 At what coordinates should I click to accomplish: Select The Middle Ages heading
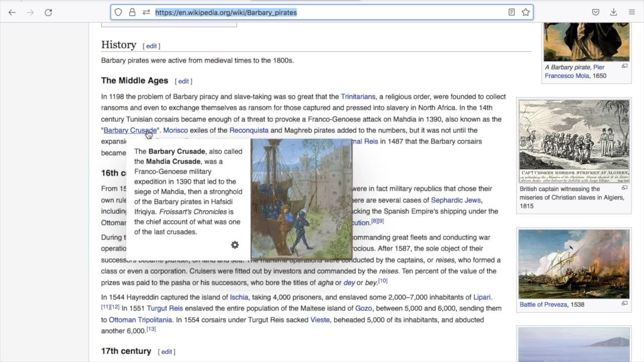click(x=134, y=80)
